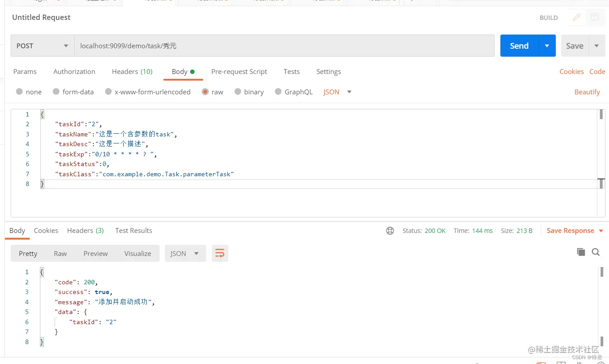Open the response Cookies tab
Viewport: 609px width, 364px height.
pos(46,230)
